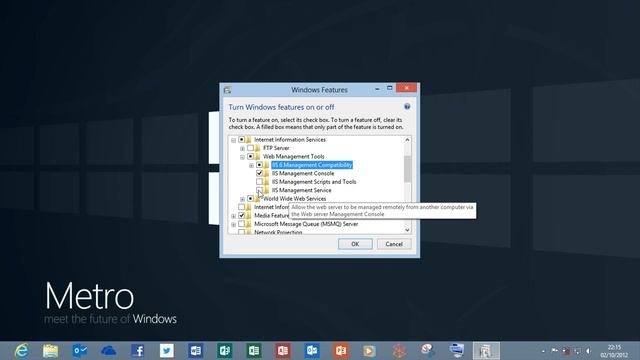Screen dimensions: 640x360
Task: Maximize the Windows Features window
Action: [389, 88]
